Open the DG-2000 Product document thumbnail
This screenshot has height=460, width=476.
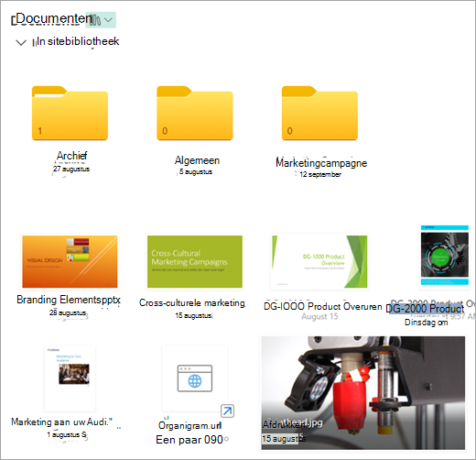445,256
